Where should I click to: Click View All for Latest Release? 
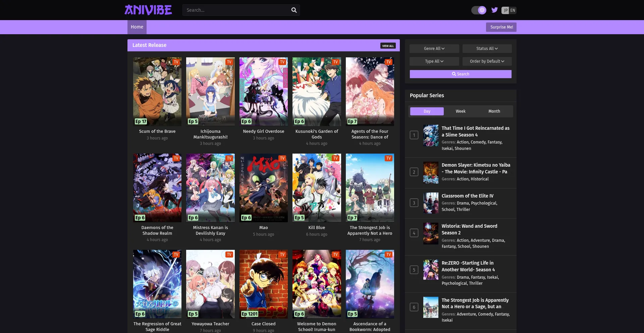pos(388,46)
